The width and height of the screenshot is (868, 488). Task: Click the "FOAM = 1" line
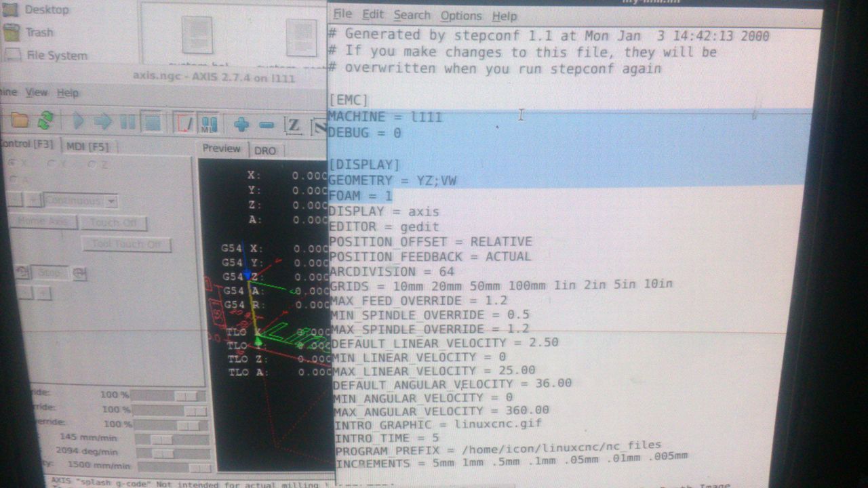361,196
